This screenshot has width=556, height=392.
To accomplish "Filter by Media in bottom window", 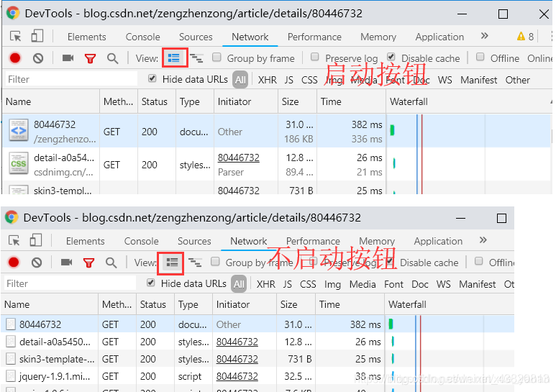I will 362,284.
